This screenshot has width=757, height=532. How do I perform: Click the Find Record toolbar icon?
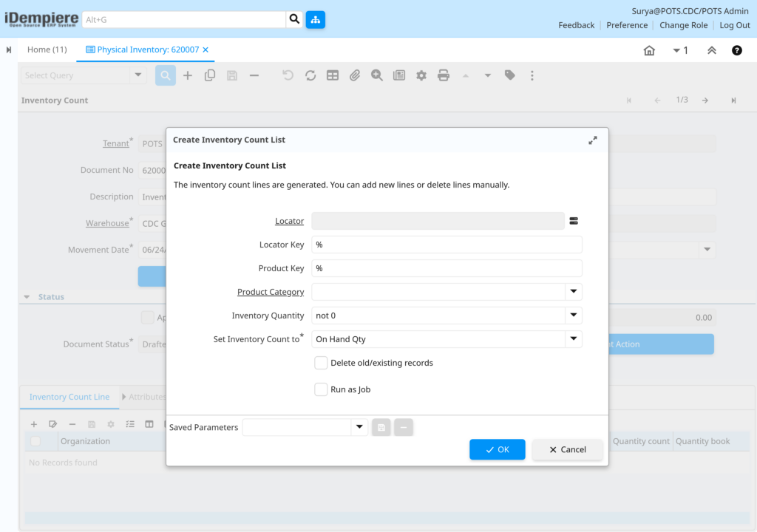[x=165, y=75]
